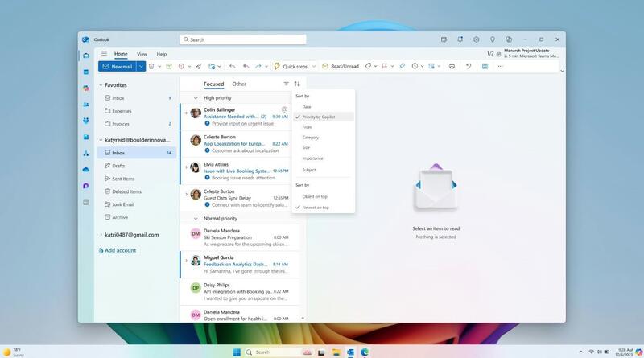The image size is (644, 358).
Task: Open the dropdown arrow beside New mail
Action: [141, 66]
